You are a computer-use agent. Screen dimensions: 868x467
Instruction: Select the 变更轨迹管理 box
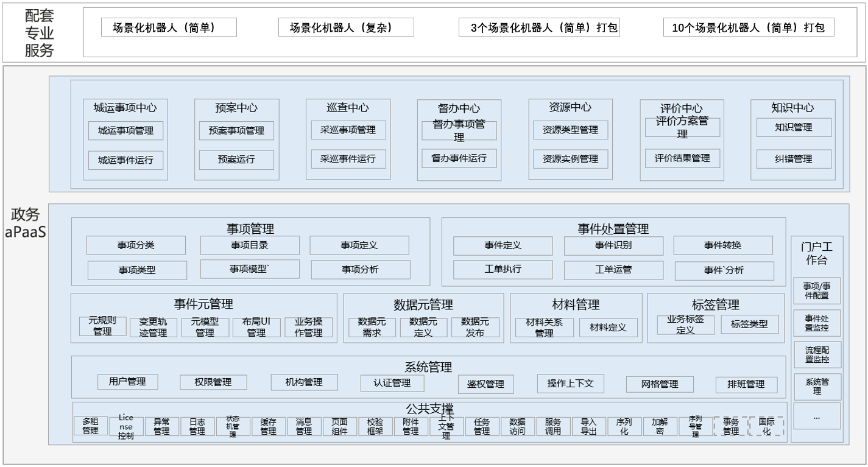pyautogui.click(x=153, y=328)
